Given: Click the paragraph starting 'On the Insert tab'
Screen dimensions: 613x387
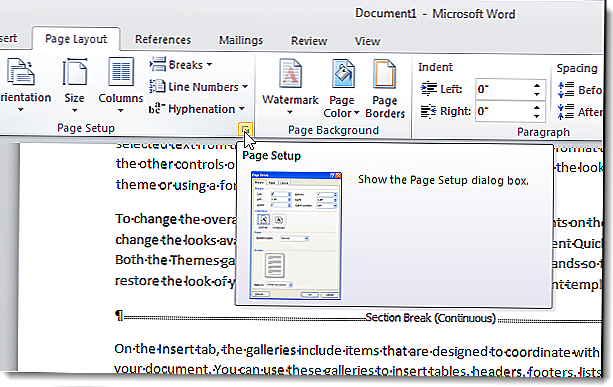Looking at the screenshot, I should [357, 360].
